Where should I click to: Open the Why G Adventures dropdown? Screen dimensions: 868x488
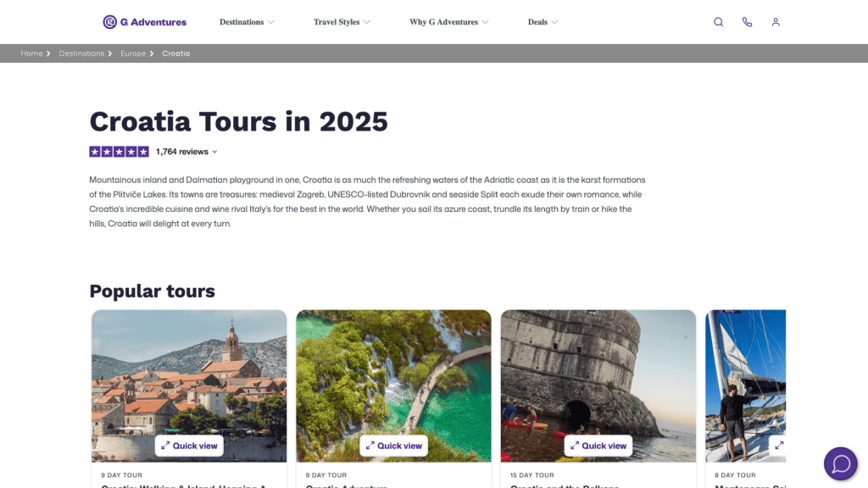pyautogui.click(x=449, y=22)
